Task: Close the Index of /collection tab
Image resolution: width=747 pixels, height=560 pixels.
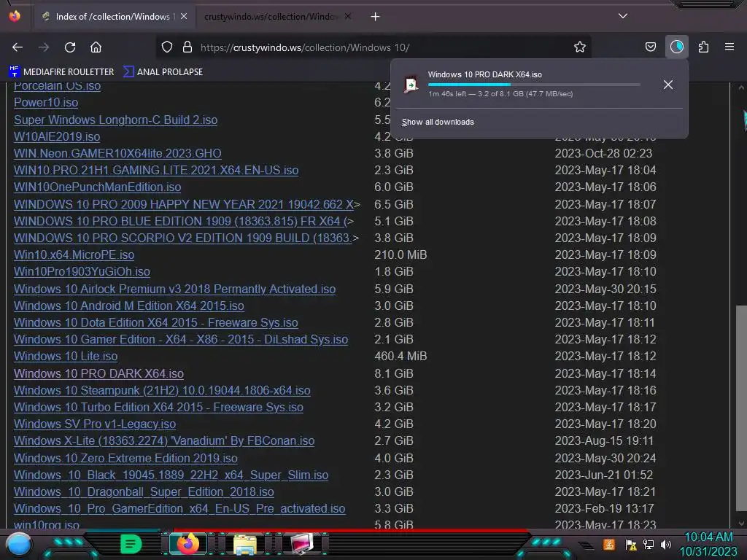Action: (x=184, y=16)
